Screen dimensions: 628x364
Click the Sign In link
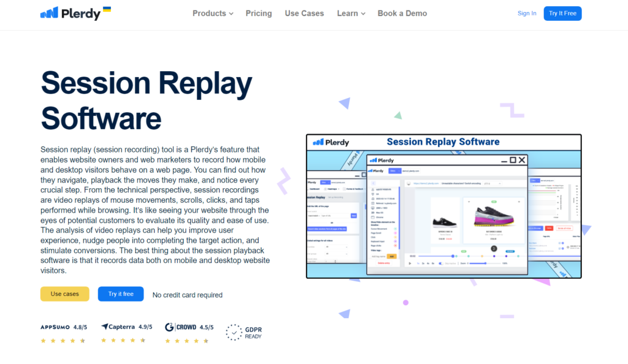(527, 13)
